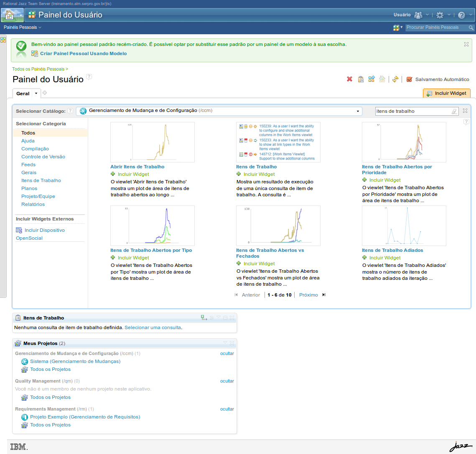
Task: Click the magnifier search icon in header
Action: tap(471, 28)
